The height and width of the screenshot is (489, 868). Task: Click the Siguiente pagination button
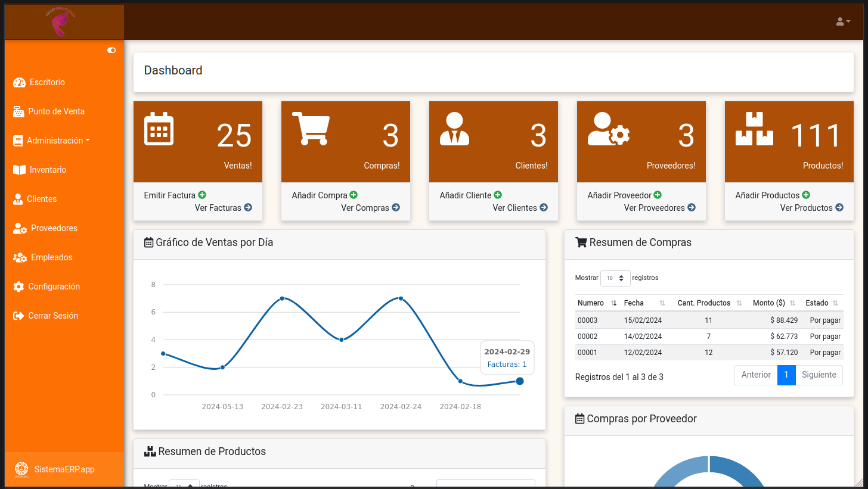pyautogui.click(x=819, y=375)
